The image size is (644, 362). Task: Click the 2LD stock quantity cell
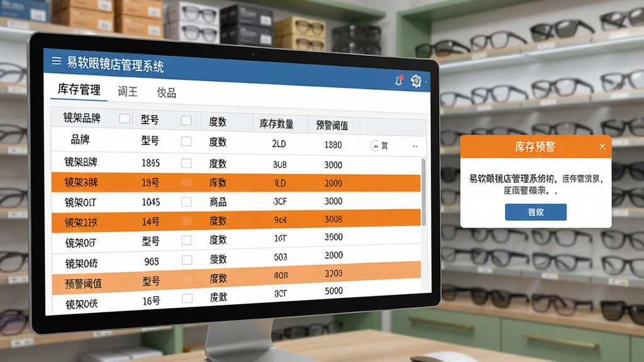[279, 144]
